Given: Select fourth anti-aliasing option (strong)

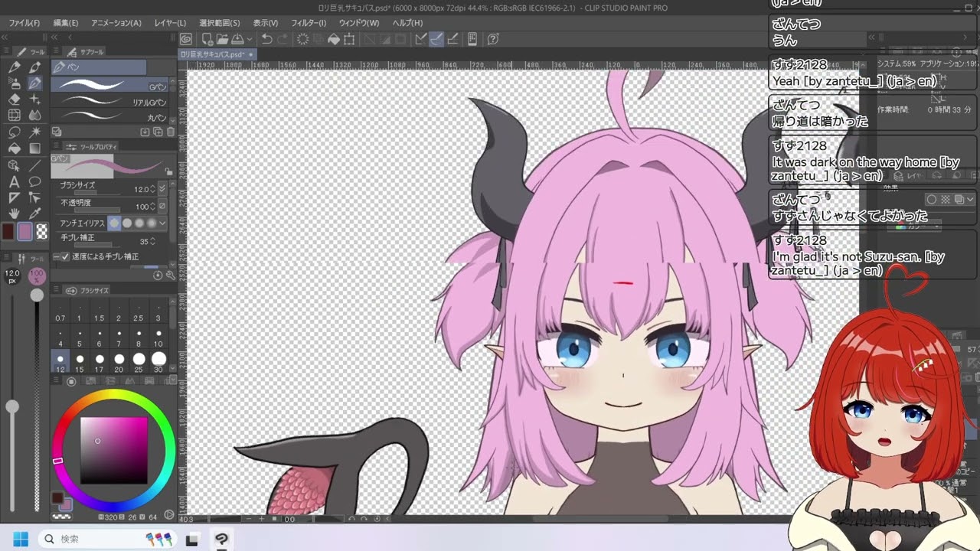Looking at the screenshot, I should click(152, 223).
